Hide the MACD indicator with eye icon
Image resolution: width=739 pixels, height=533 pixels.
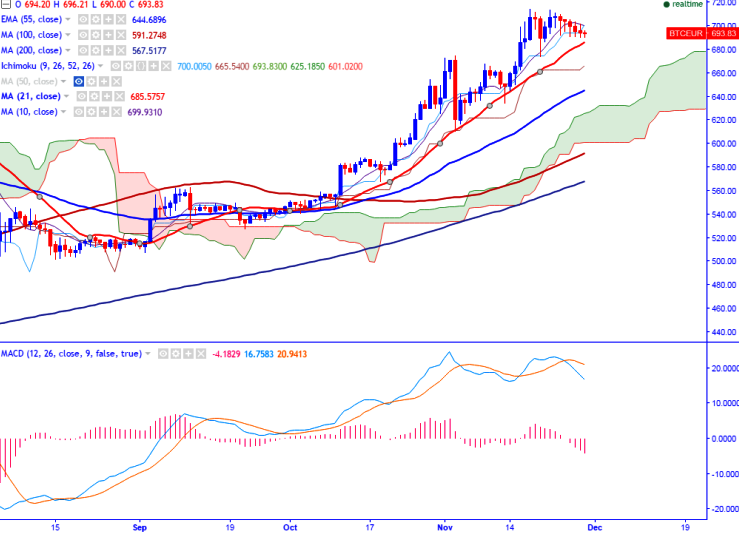[163, 353]
